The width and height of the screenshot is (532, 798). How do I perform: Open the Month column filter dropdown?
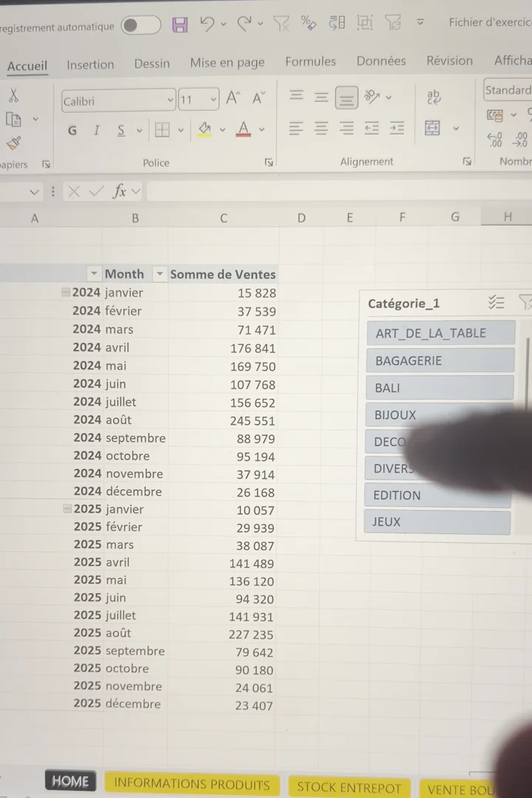pos(160,274)
